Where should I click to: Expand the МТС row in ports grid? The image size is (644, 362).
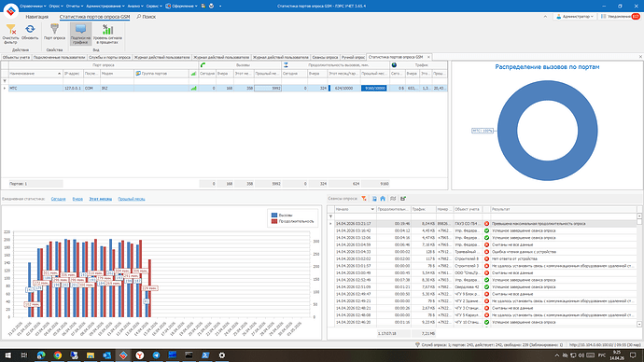coord(5,89)
